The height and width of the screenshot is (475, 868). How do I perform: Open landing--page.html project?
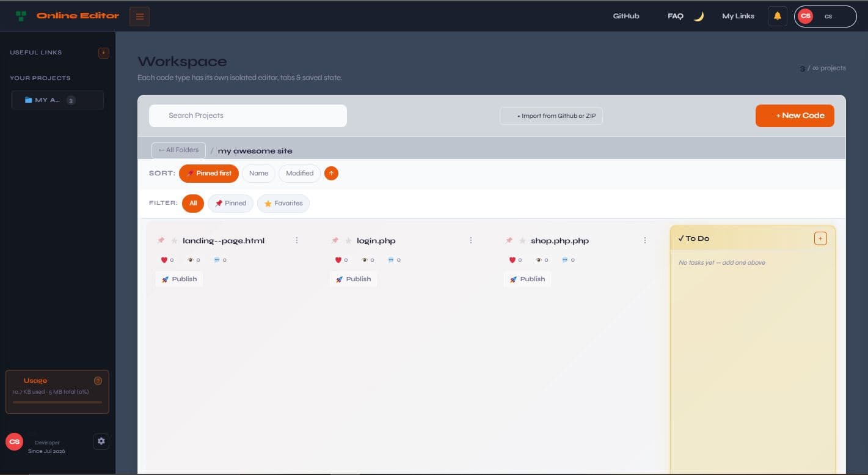point(224,241)
